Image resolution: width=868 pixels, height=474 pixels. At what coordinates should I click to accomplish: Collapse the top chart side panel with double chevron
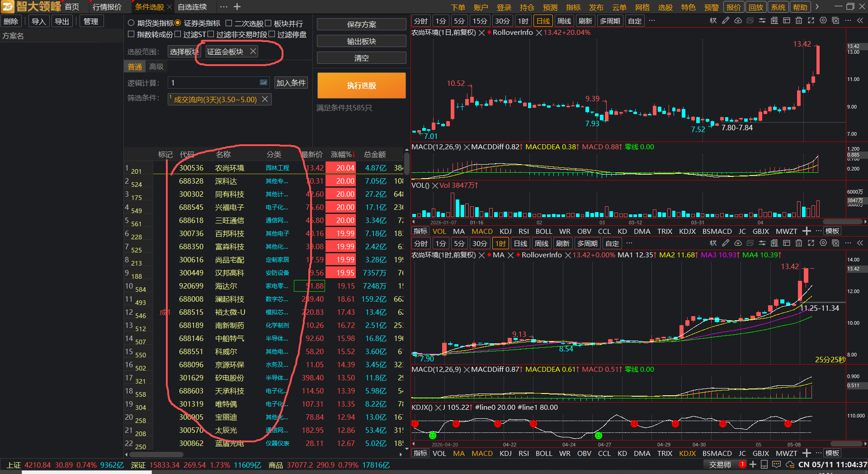click(x=860, y=21)
